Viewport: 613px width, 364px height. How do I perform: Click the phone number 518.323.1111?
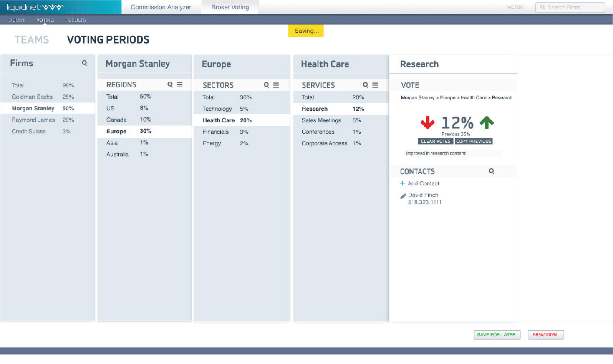(x=425, y=202)
